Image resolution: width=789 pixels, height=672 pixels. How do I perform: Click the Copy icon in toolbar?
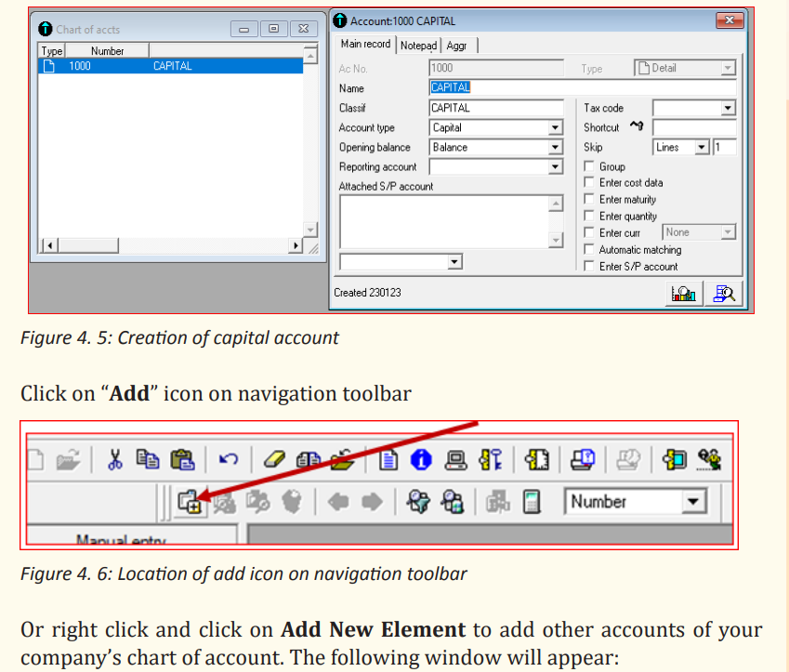(148, 459)
